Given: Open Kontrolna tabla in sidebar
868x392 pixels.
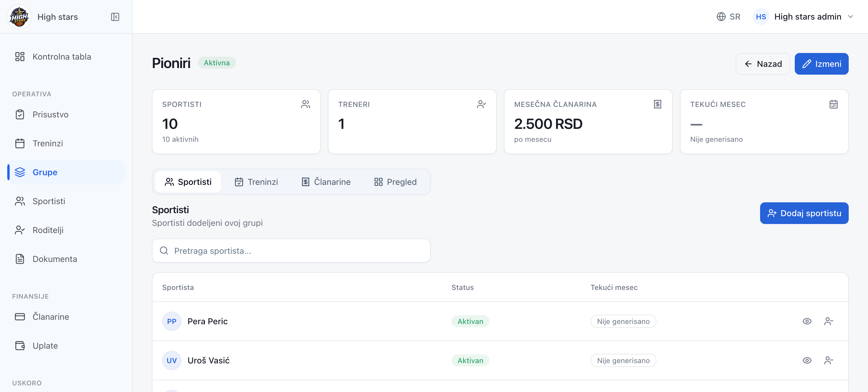Looking at the screenshot, I should click(66, 57).
